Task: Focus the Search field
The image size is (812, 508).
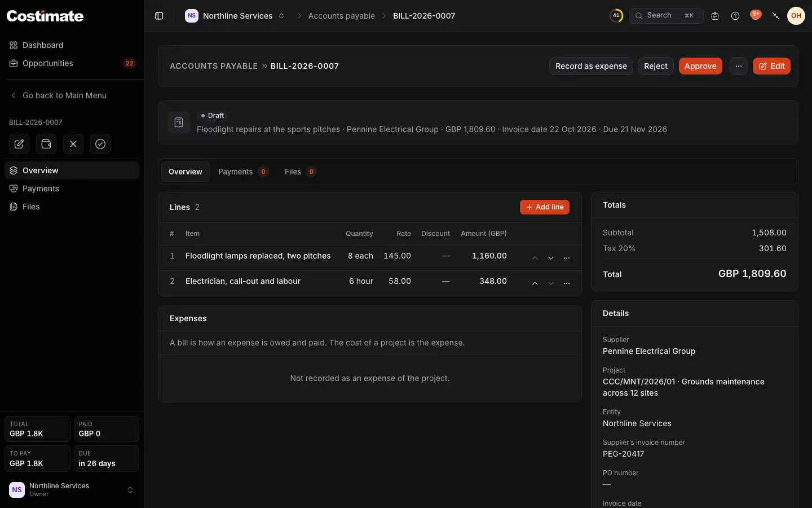Action: click(666, 16)
